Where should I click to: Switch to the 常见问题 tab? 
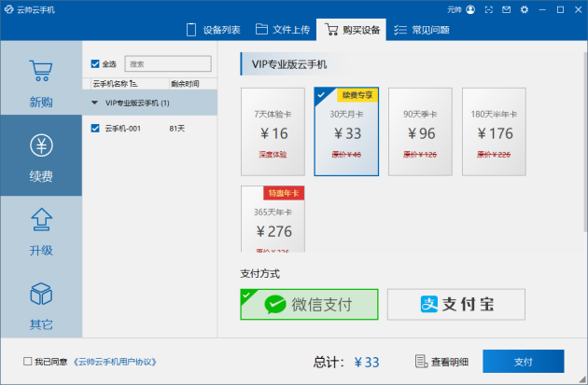point(422,30)
